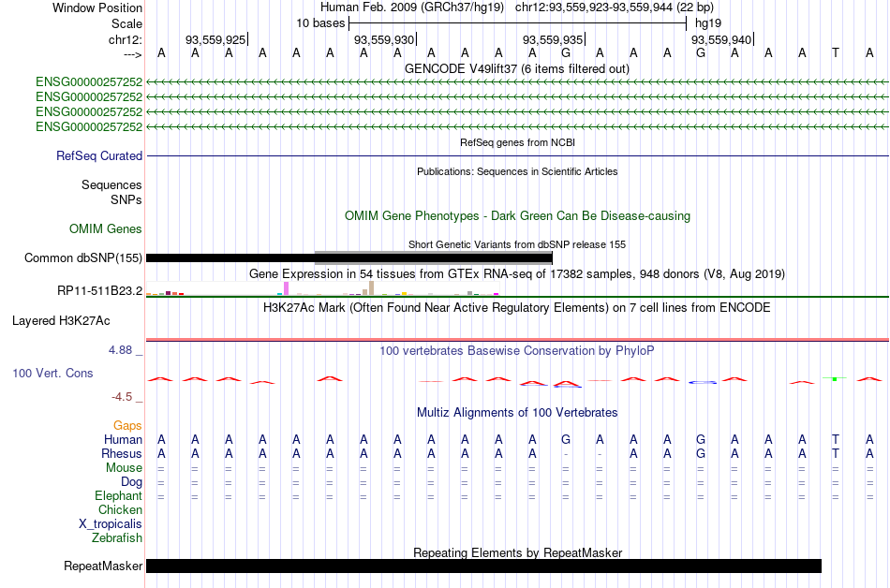Click the sequence direction arrow label
Image resolution: width=890 pixels, height=588 pixels.
tap(132, 54)
